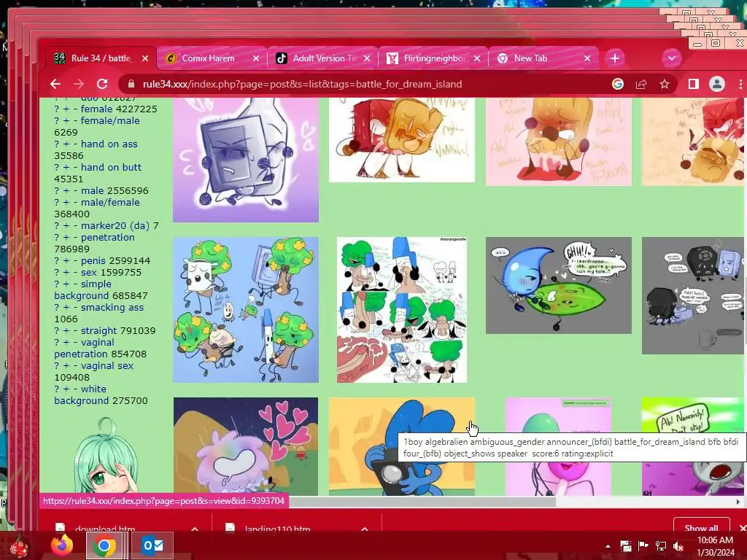Image resolution: width=747 pixels, height=560 pixels.
Task: Open the Action Center flag icon
Action: point(643,546)
